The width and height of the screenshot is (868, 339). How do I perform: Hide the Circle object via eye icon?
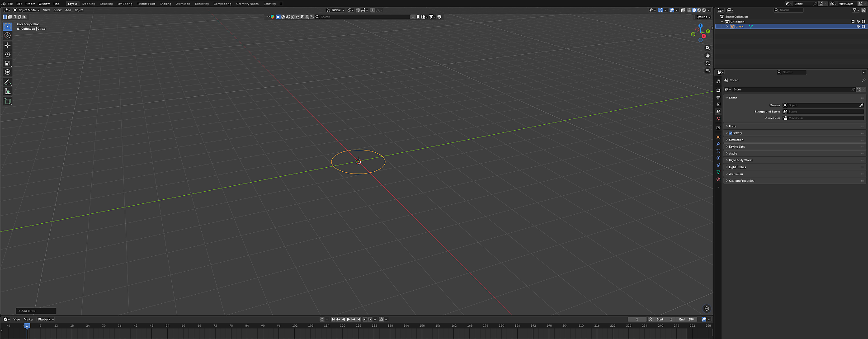858,27
